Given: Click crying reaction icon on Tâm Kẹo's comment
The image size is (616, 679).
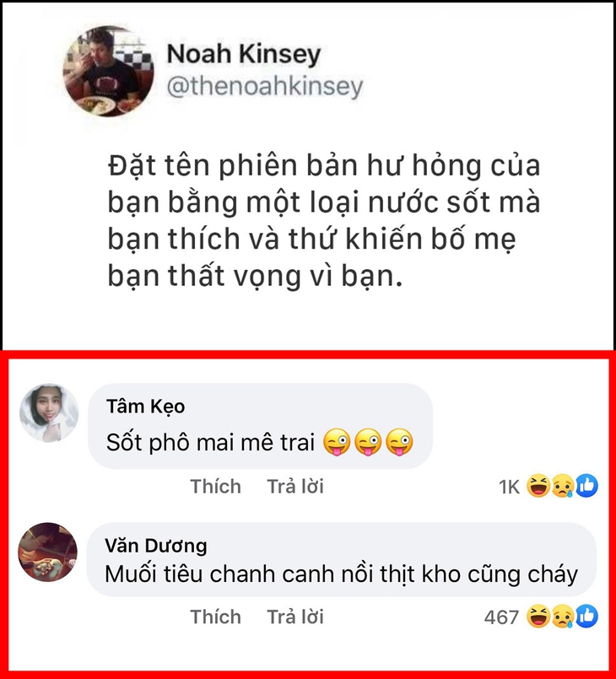Looking at the screenshot, I should (x=563, y=487).
